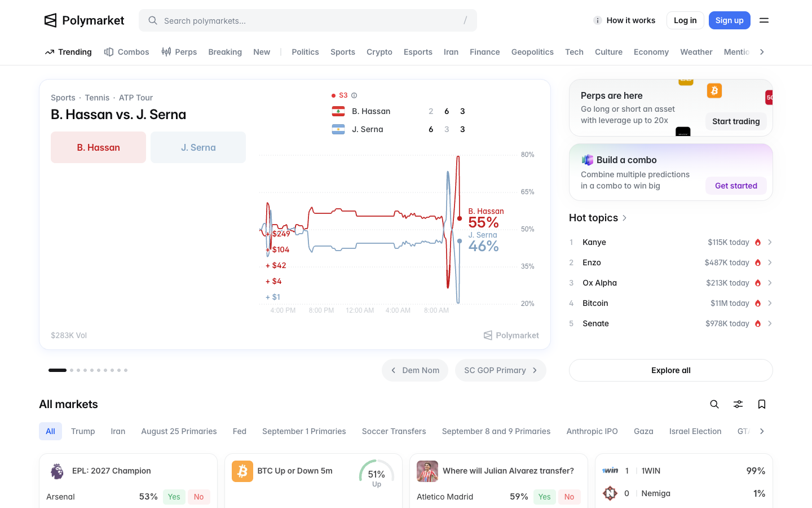Image resolution: width=812 pixels, height=508 pixels.
Task: Open How it works link
Action: 625,20
